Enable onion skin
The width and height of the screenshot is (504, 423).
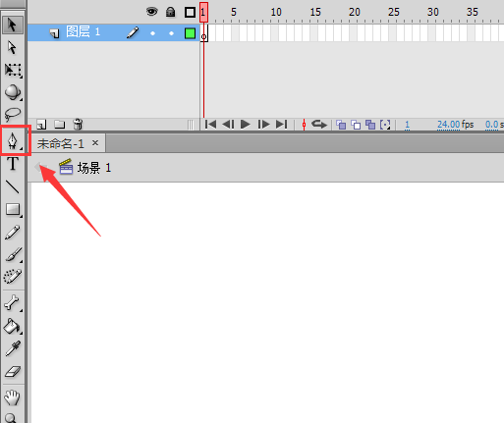[x=341, y=125]
